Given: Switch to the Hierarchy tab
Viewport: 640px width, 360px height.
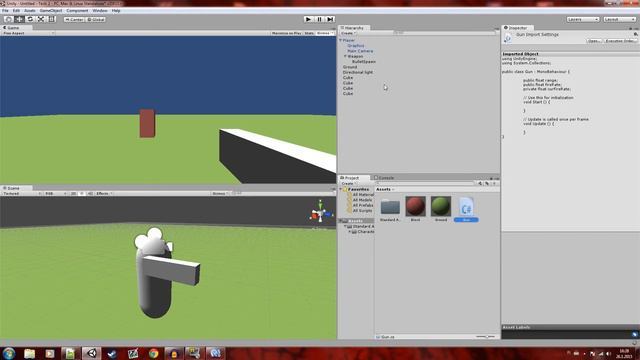Looking at the screenshot, I should [x=354, y=28].
